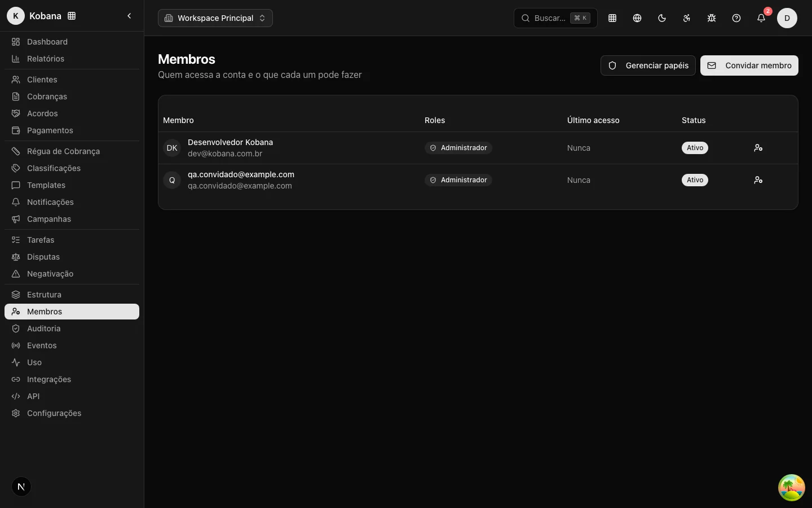
Task: Open the apps grid icon in top bar
Action: click(612, 18)
